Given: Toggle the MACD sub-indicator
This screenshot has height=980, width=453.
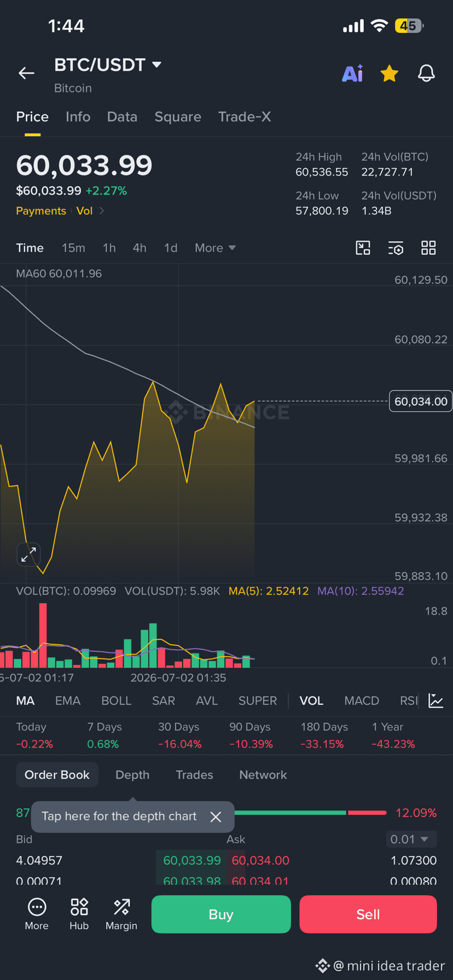Looking at the screenshot, I should pyautogui.click(x=362, y=701).
